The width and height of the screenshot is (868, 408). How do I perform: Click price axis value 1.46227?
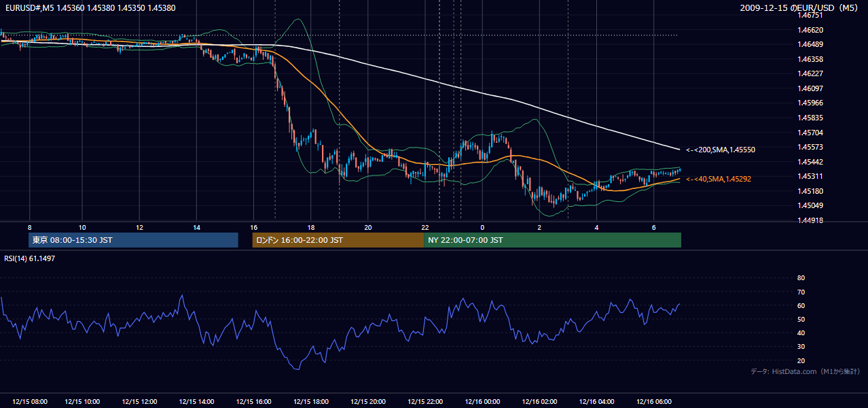[x=810, y=73]
